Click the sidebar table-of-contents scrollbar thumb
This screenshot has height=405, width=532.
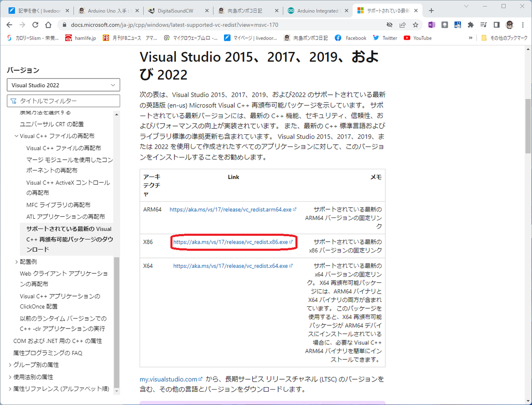click(x=116, y=322)
